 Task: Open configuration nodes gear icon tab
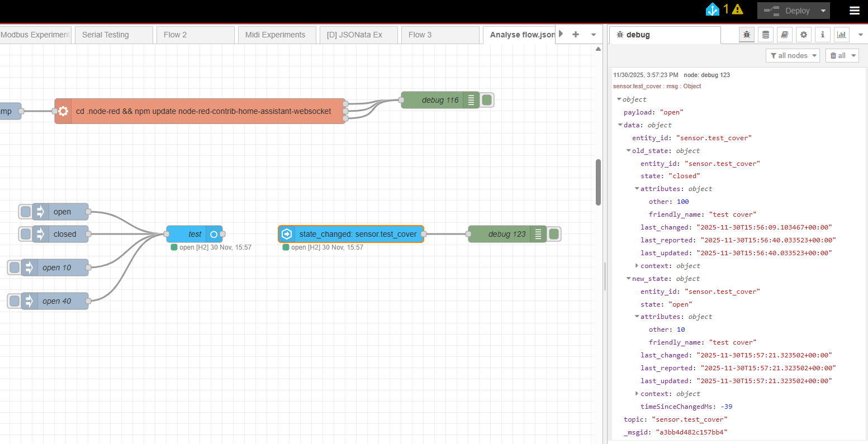804,35
